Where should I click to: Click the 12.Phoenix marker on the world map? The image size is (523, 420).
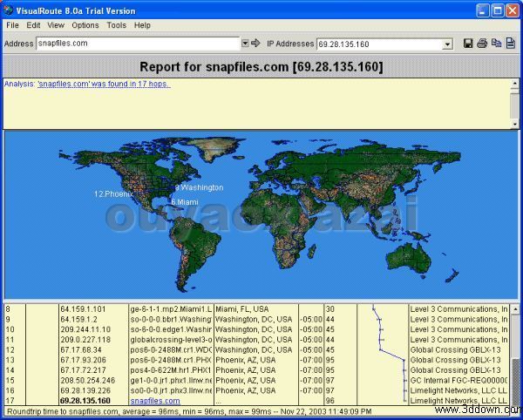pos(113,193)
